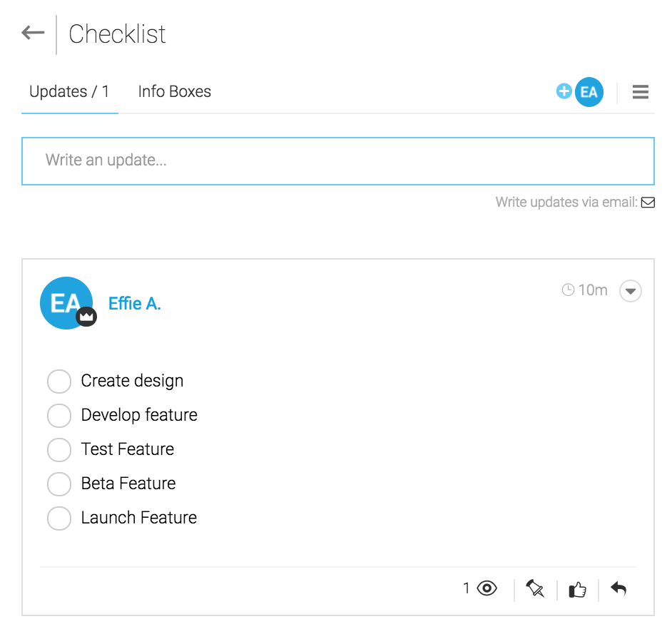Pin this update with the pushpin icon
The height and width of the screenshot is (629, 672).
[x=535, y=588]
